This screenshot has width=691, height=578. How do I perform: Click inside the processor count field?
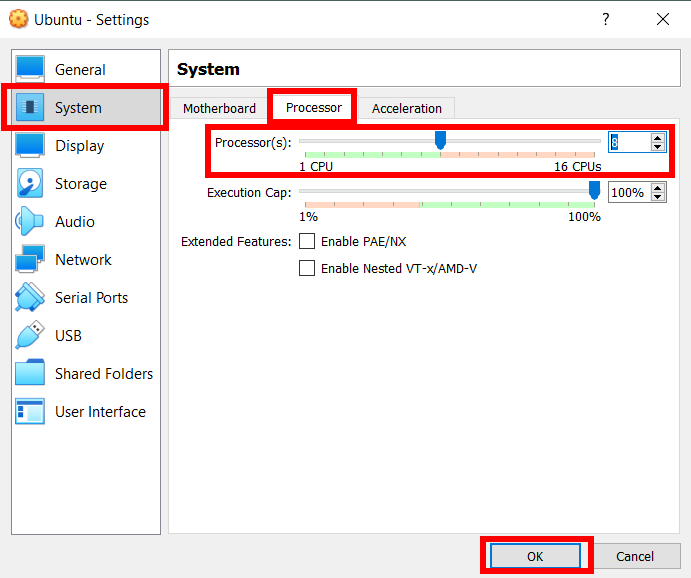click(629, 142)
